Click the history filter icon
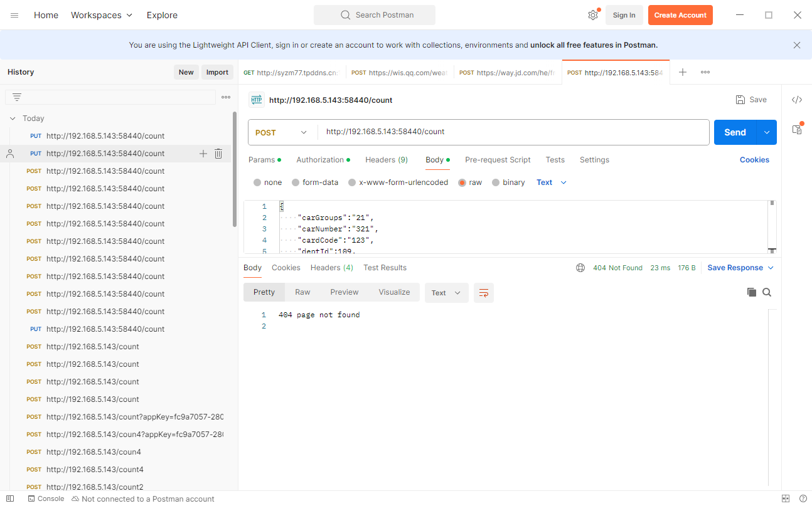 click(17, 97)
